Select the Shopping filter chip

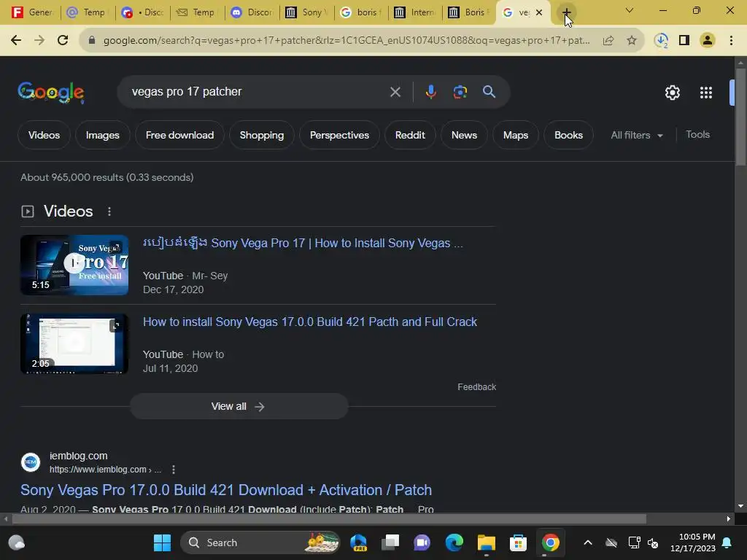point(262,135)
